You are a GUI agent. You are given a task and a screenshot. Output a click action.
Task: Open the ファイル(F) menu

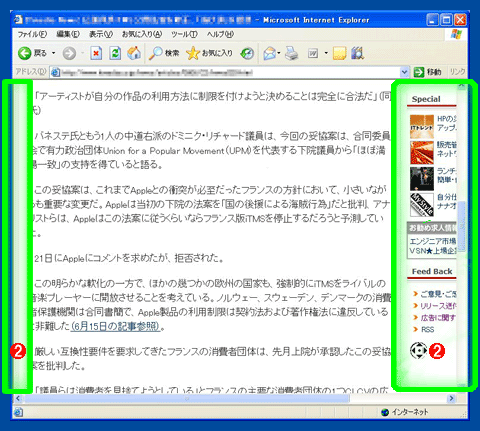tap(32, 34)
